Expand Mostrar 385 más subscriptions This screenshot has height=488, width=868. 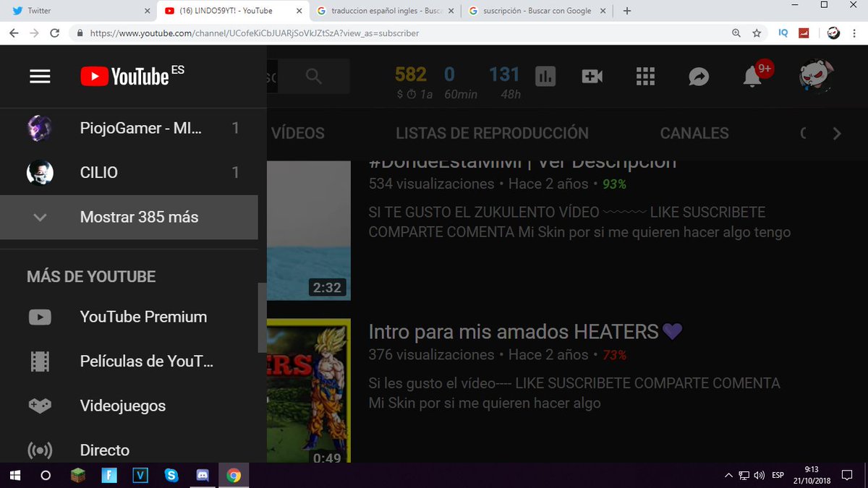[x=129, y=217]
